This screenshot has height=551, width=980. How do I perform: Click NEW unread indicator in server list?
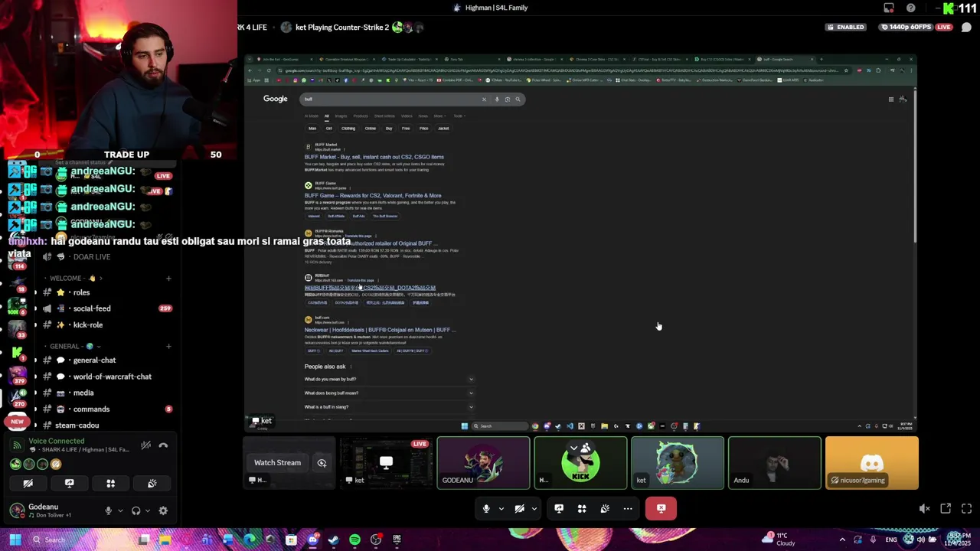(x=17, y=422)
